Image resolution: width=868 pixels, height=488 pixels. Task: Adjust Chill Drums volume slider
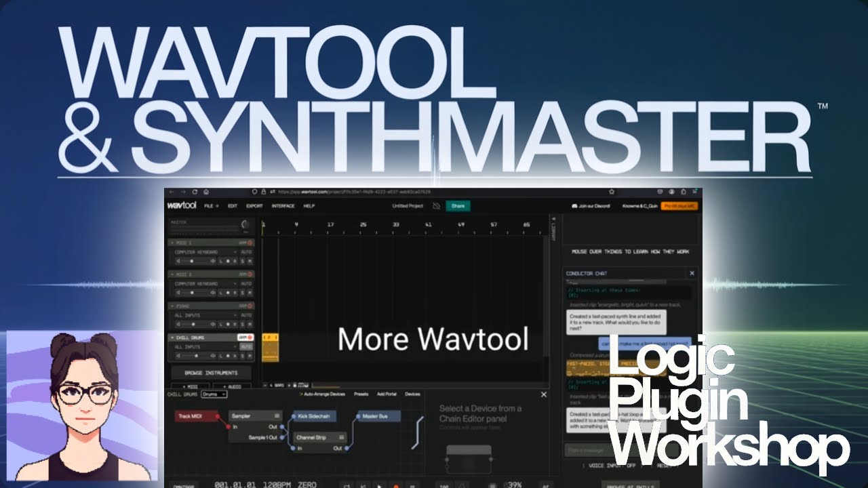(196, 356)
